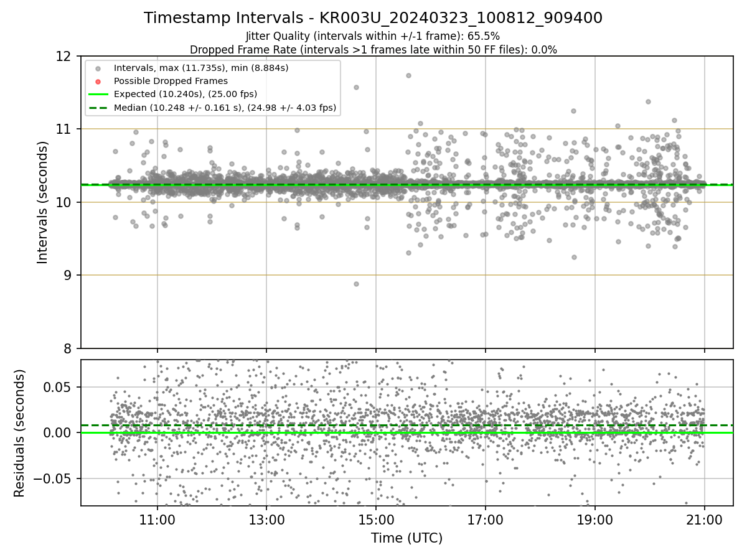Select the Jitter Quality 65.5% subtitle line
747x560 pixels.
tap(373, 36)
